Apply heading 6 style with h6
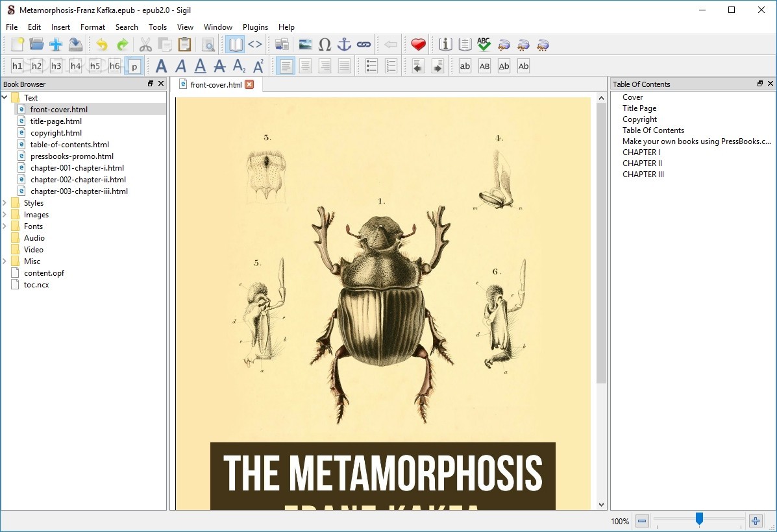The height and width of the screenshot is (532, 777). pos(114,66)
